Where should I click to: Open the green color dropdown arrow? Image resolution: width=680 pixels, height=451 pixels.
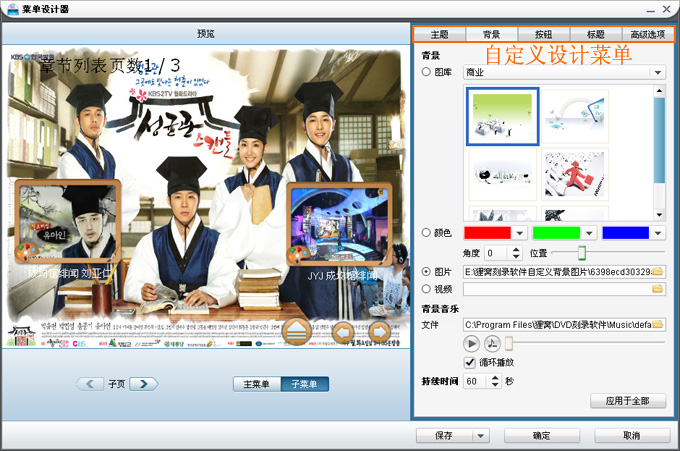pyautogui.click(x=589, y=233)
